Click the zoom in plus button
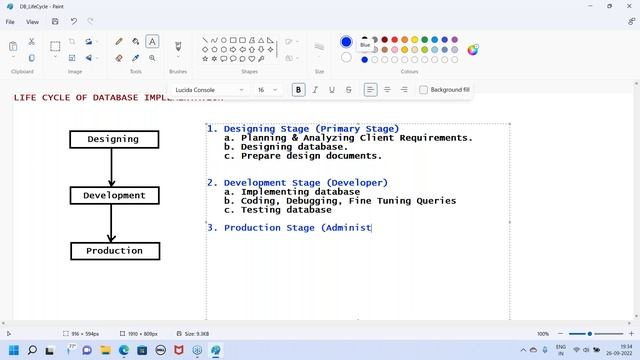The image size is (640, 360). point(631,334)
